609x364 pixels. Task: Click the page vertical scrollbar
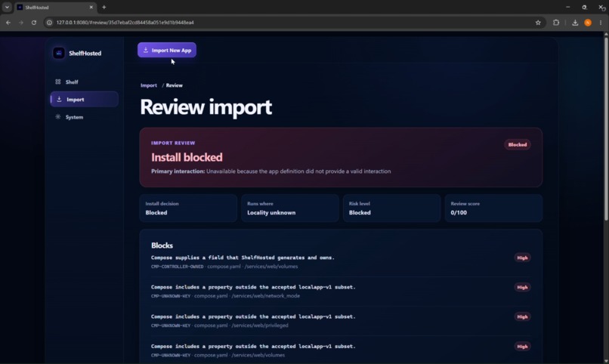(606, 128)
